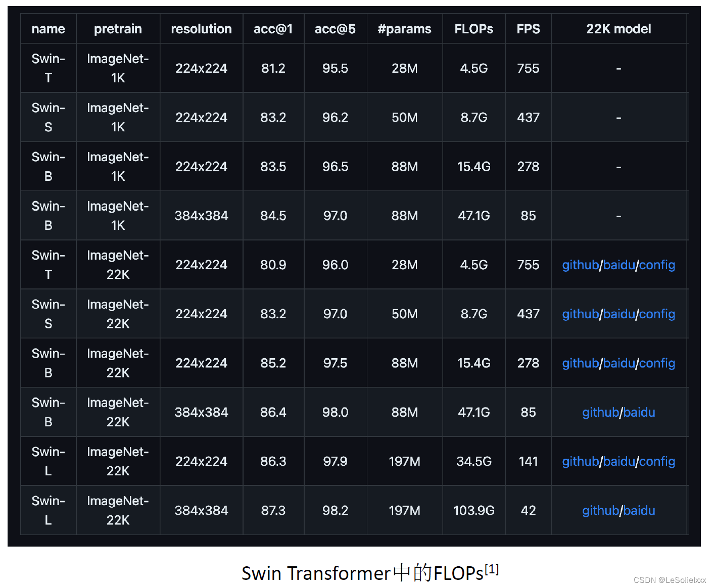Viewport: 714px width, 588px height.
Task: Select the acc@1 value 85.2
Action: coord(273,363)
